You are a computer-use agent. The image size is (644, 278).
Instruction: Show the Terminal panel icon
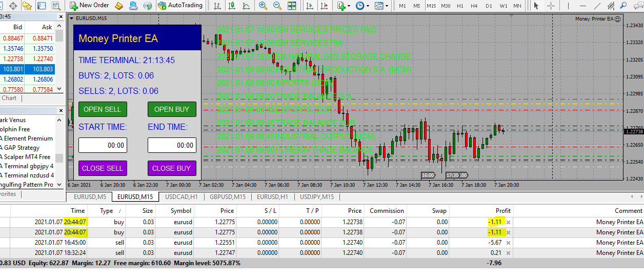click(x=41, y=6)
